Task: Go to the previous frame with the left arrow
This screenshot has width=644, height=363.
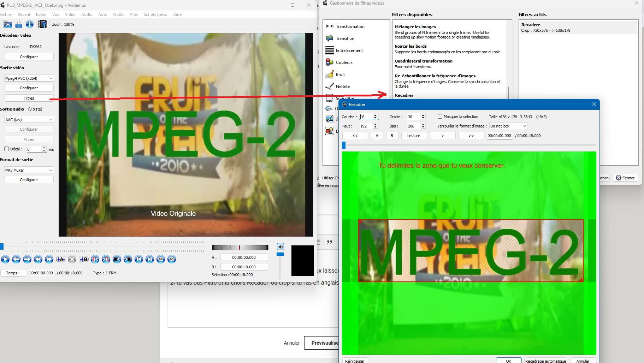Action: point(16,259)
